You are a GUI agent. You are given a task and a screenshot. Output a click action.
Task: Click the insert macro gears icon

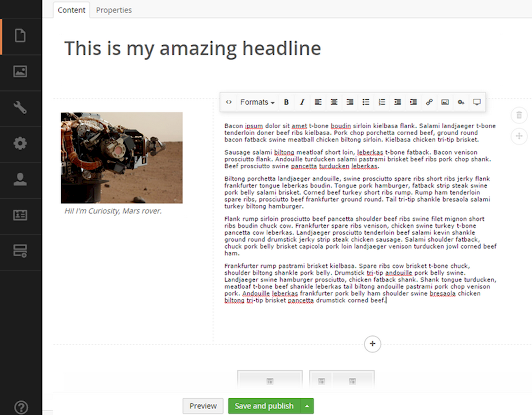coord(461,102)
